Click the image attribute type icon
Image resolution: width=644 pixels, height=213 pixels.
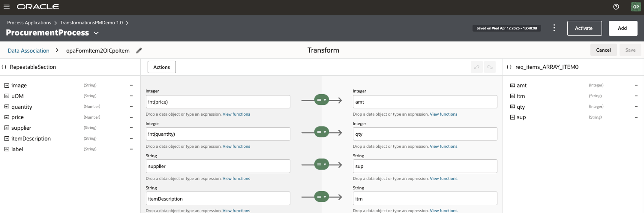pos(7,86)
